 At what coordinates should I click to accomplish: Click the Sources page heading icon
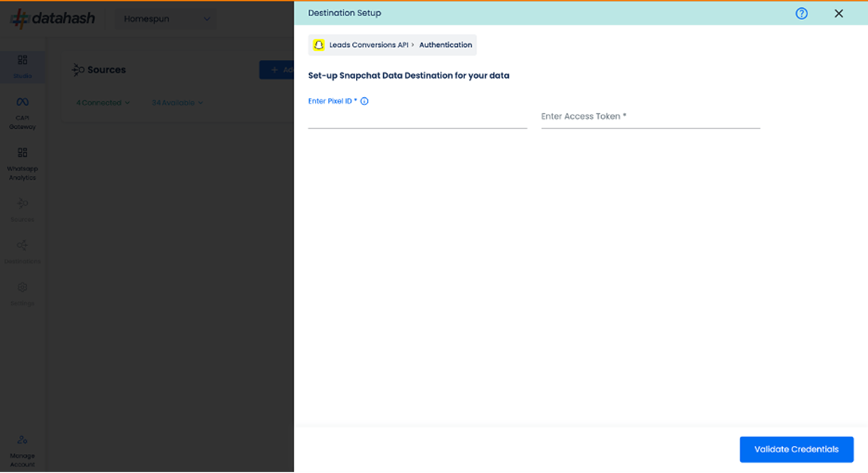[x=78, y=70]
